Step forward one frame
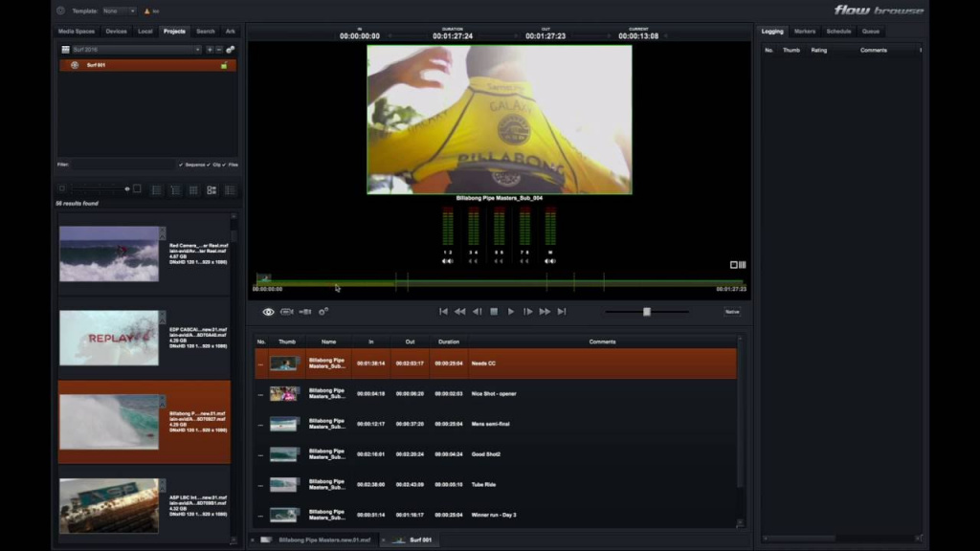The height and width of the screenshot is (551, 980). coord(527,312)
